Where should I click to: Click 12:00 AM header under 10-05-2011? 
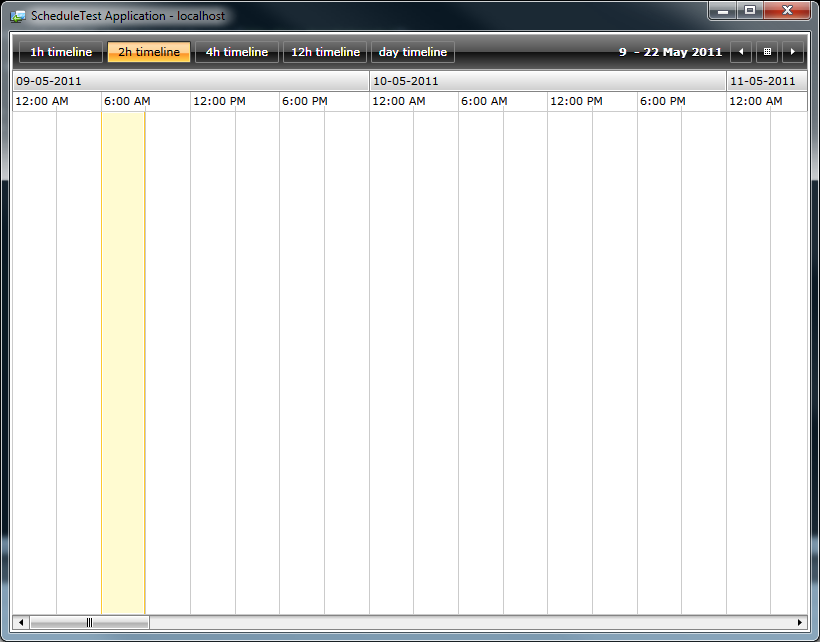click(x=414, y=101)
